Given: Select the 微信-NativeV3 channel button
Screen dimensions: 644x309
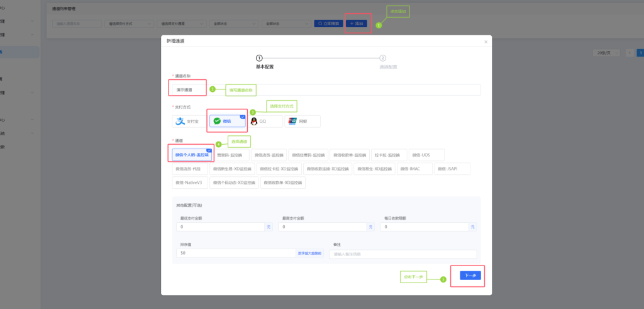Looking at the screenshot, I should [190, 183].
